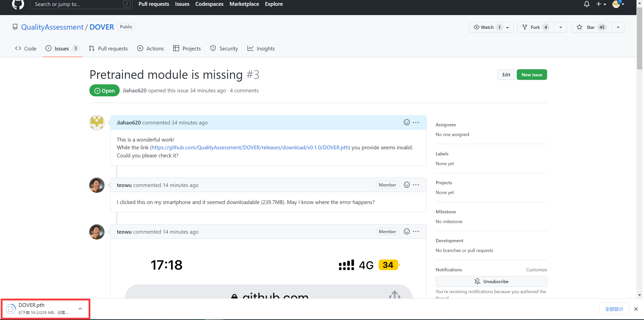Open Marketplace from the top navigation
This screenshot has height=320, width=644.
244,4
